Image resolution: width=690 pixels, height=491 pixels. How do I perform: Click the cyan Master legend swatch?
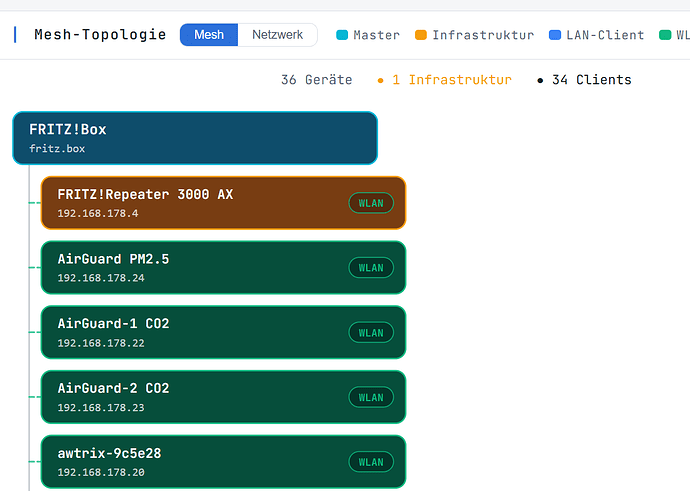(342, 35)
